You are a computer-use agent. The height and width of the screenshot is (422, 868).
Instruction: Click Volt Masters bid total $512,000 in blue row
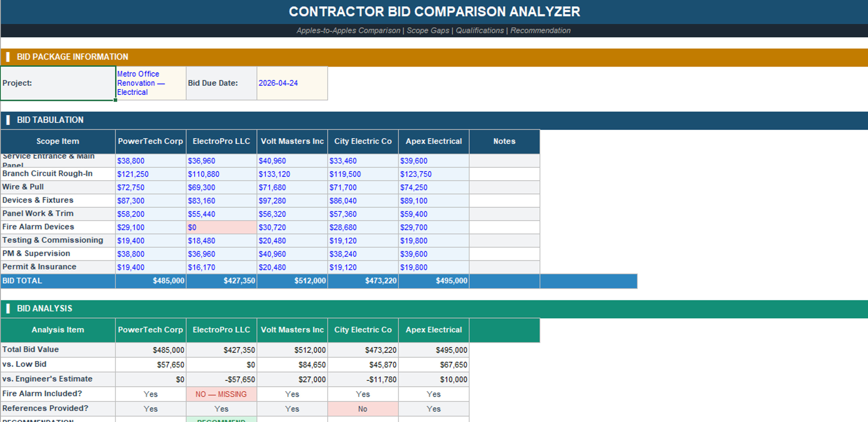[x=292, y=281]
